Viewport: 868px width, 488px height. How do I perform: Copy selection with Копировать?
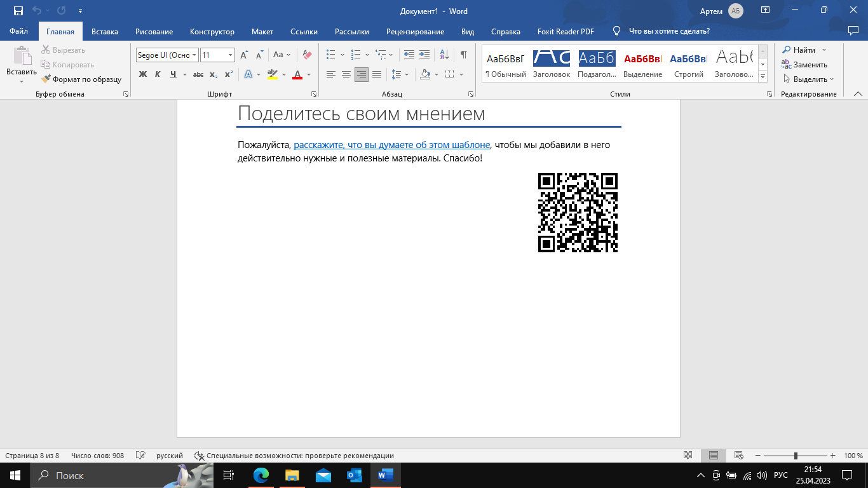(x=67, y=65)
